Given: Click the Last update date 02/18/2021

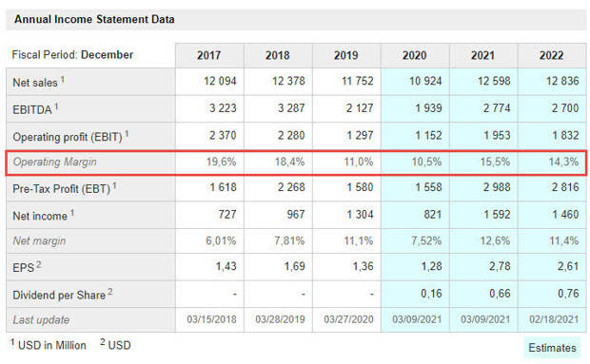Looking at the screenshot, I should 554,319.
